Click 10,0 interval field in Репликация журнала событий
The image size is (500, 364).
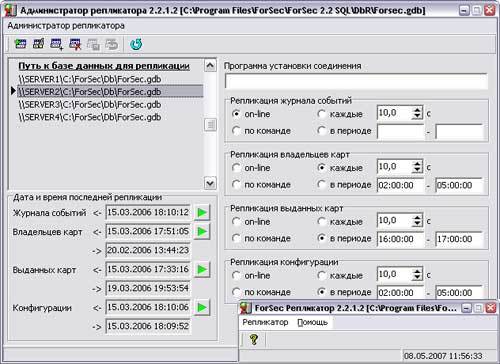click(x=395, y=113)
